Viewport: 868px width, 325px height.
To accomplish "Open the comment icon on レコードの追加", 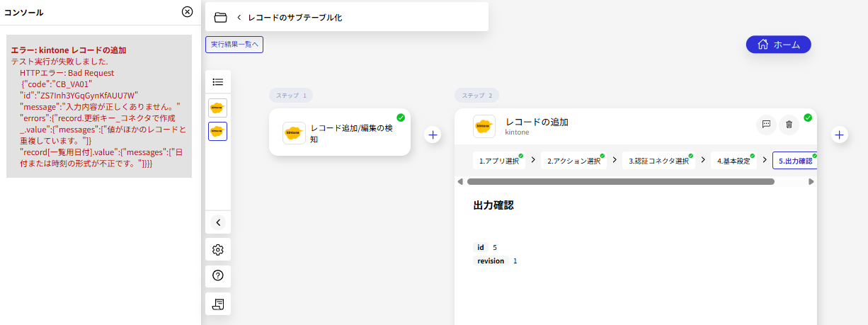I will 766,125.
